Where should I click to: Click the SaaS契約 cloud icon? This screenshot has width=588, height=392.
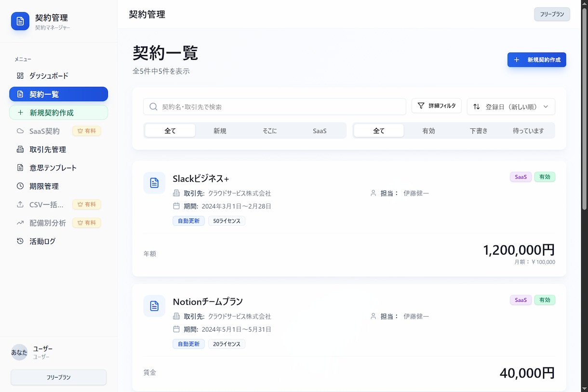(x=20, y=131)
